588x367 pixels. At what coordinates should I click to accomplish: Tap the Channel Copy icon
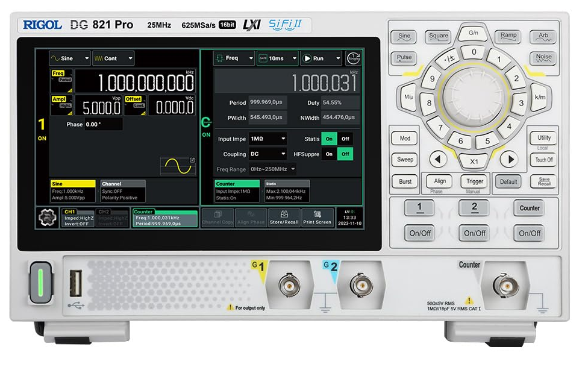tap(218, 218)
